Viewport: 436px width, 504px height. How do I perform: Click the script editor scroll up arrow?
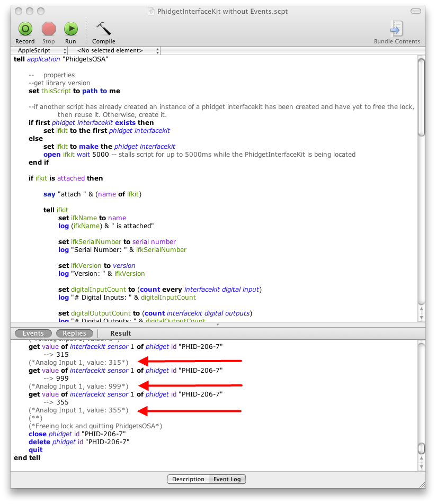(421, 309)
